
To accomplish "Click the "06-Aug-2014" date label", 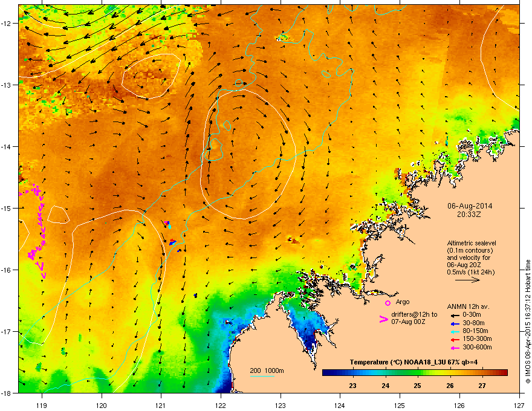I will [470, 206].
